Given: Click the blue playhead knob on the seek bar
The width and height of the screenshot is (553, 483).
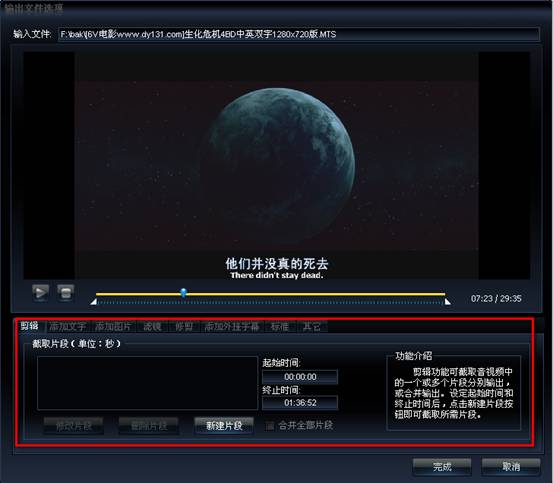Looking at the screenshot, I should (x=183, y=292).
